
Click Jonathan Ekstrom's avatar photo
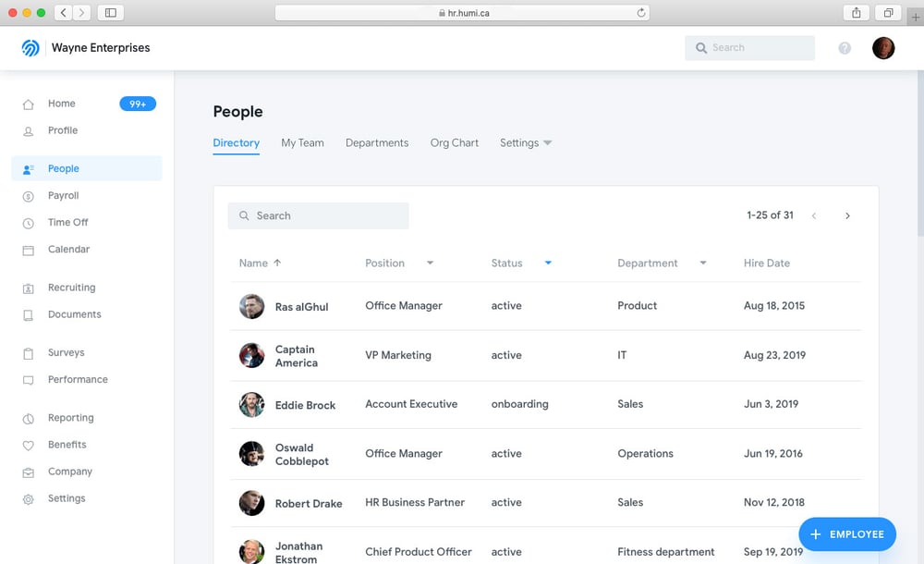click(x=251, y=552)
